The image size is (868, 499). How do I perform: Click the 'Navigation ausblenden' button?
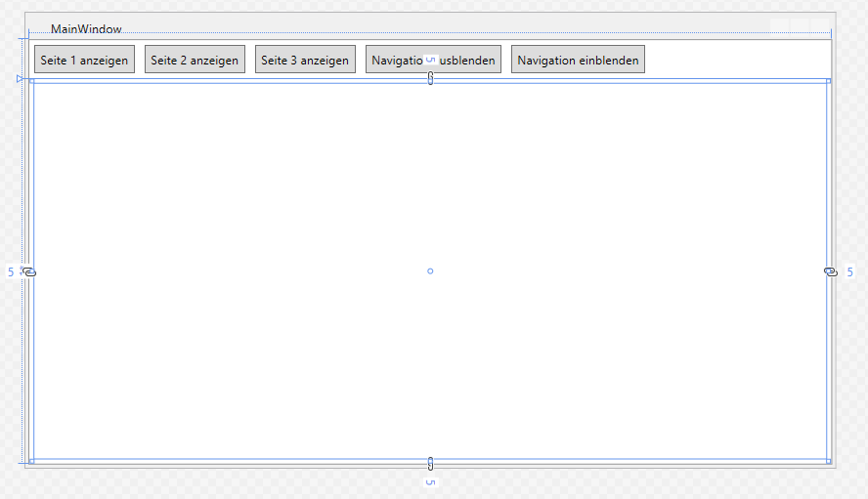(433, 60)
